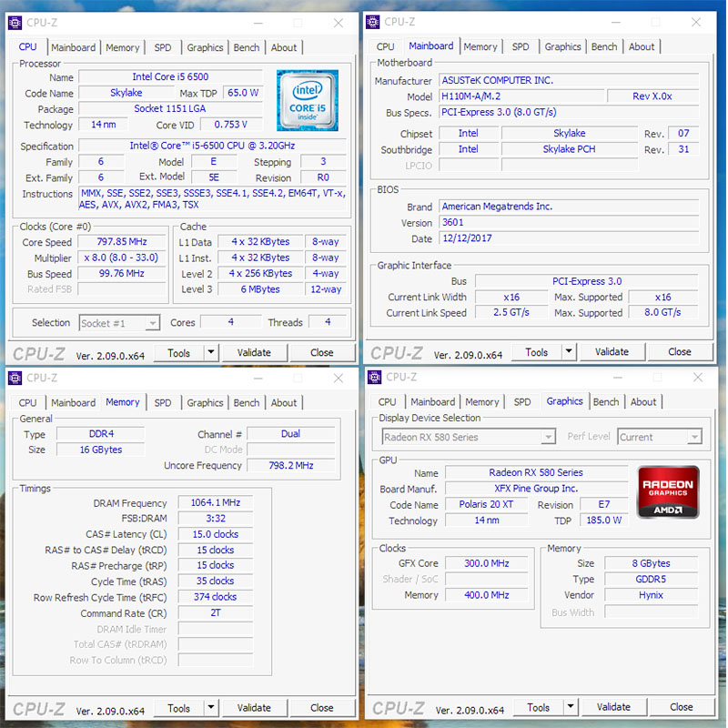Click the Row Refresh Cycle Time value 374 clocks
This screenshot has width=728, height=728.
[216, 597]
